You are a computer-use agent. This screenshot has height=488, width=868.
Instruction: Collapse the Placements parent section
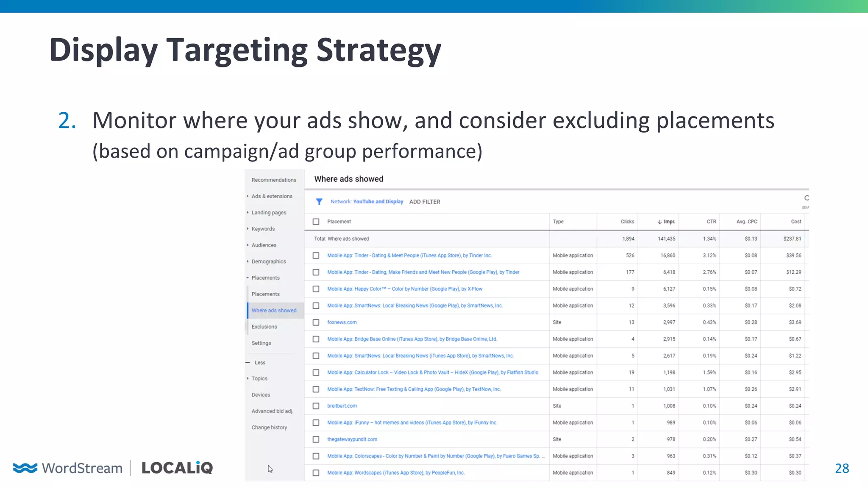pos(248,278)
